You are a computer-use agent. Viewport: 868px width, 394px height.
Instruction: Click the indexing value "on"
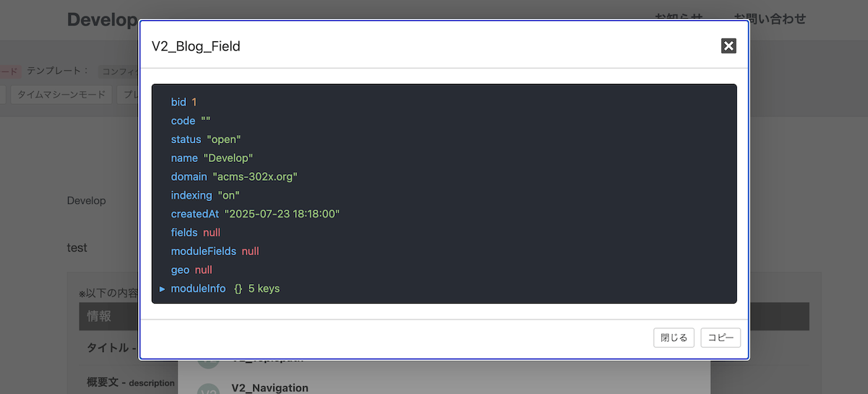click(228, 195)
